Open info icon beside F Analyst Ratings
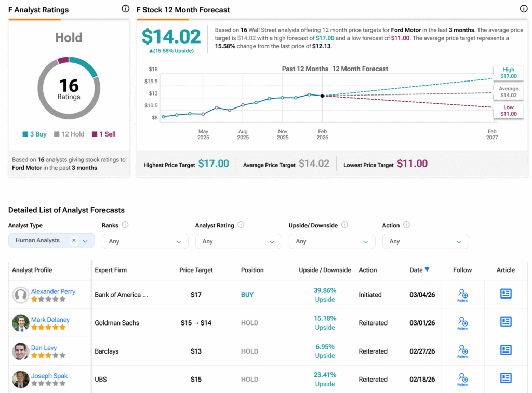Viewport: 532px width, 393px height. tap(125, 9)
